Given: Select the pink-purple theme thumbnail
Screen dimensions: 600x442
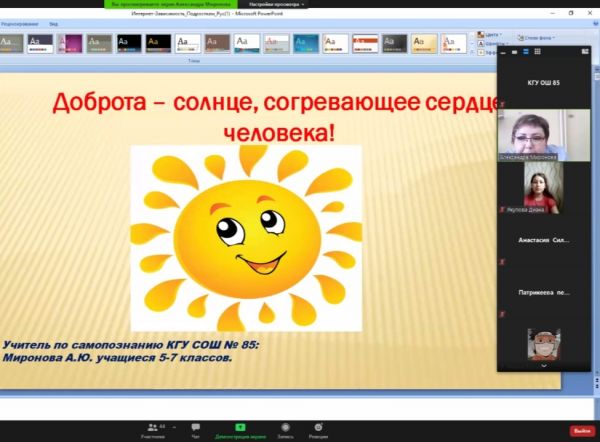Looking at the screenshot, I should [x=71, y=43].
